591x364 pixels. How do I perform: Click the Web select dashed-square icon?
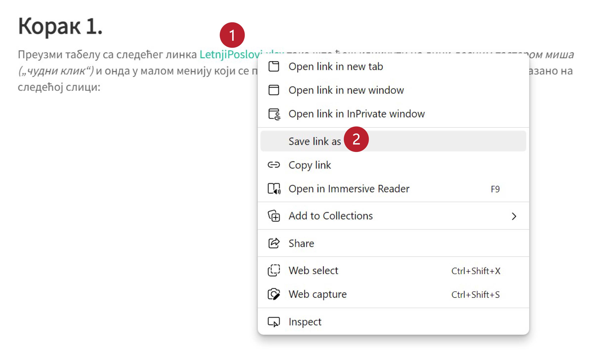pyautogui.click(x=274, y=270)
